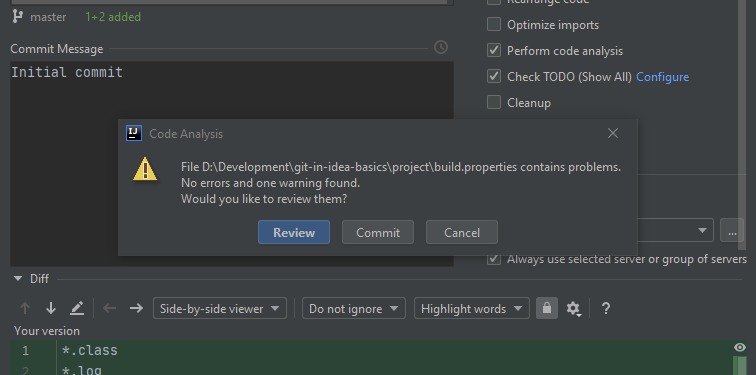Screen dimensions: 756x375
Task: Close the Code Analysis dialog with X
Action: pyautogui.click(x=612, y=133)
